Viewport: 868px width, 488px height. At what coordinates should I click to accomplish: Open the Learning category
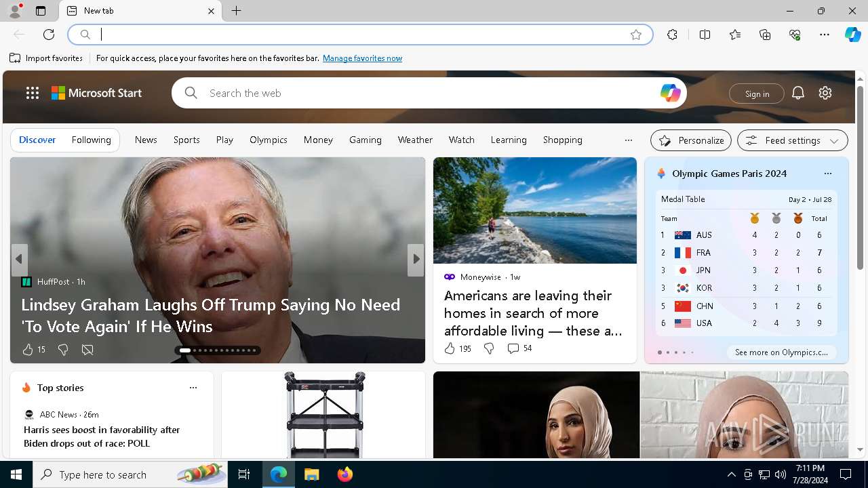(x=509, y=140)
